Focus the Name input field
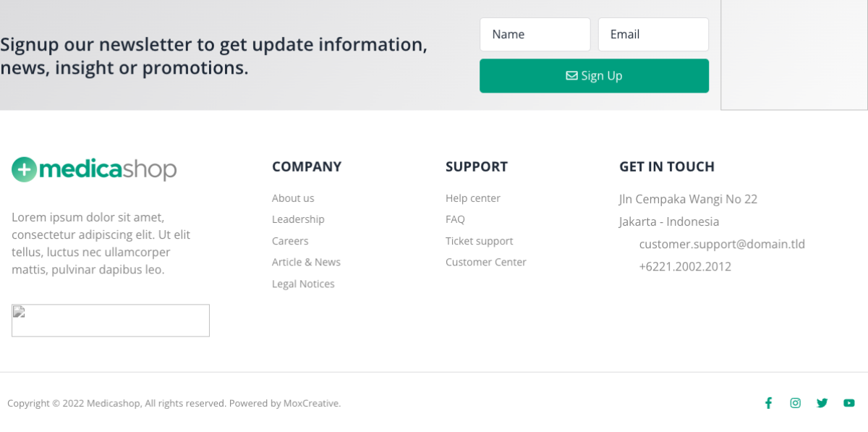This screenshot has height=432, width=868. coord(535,34)
